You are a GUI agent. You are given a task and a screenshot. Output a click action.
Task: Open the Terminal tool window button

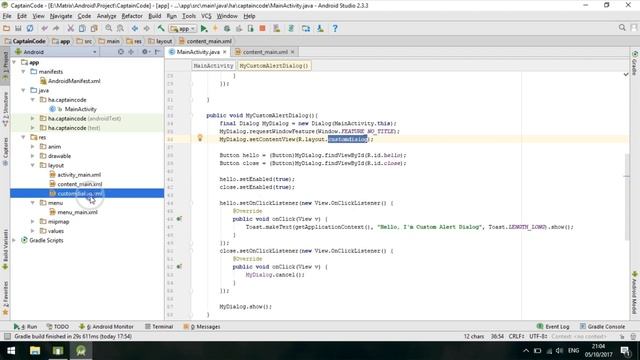(x=159, y=327)
